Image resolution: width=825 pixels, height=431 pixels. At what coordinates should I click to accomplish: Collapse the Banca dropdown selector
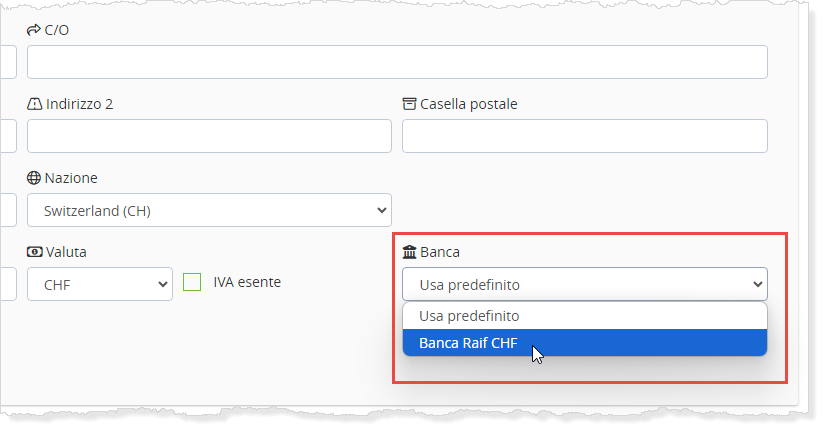584,284
